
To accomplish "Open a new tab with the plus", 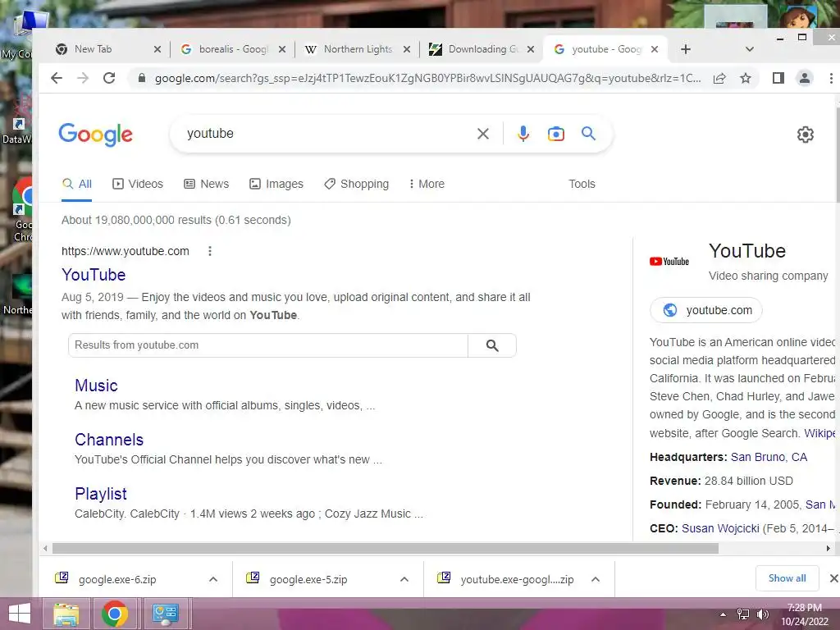I will tap(686, 49).
